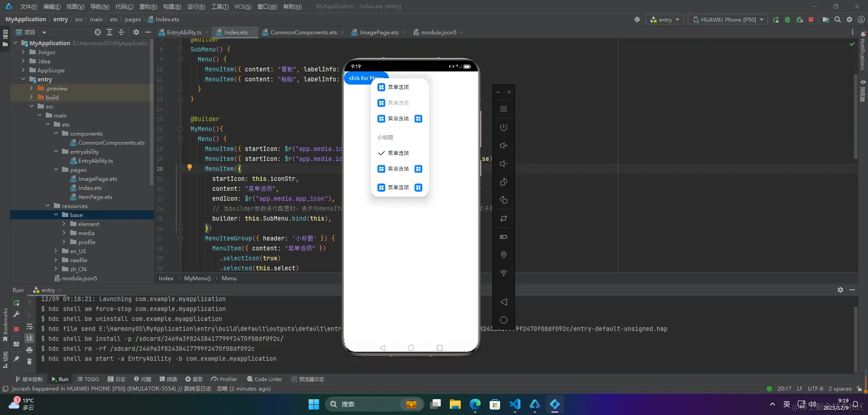Image resolution: width=868 pixels, height=415 pixels.
Task: Raise emulator volume icon
Action: coord(504,146)
